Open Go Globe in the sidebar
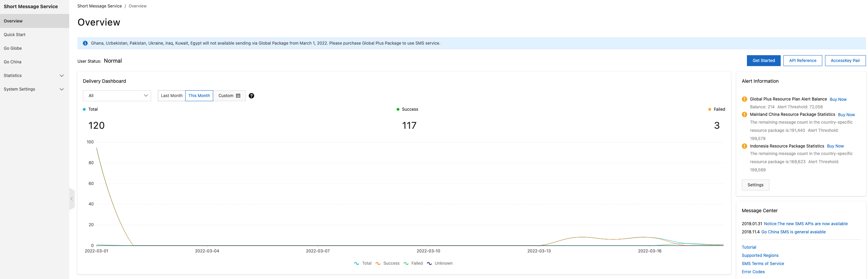Viewport: 868px width, 279px height. pos(34,48)
